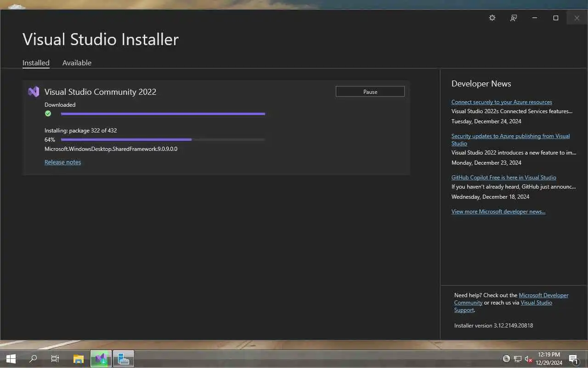The image size is (588, 368).
Task: Open the Windows Start menu
Action: tap(11, 359)
